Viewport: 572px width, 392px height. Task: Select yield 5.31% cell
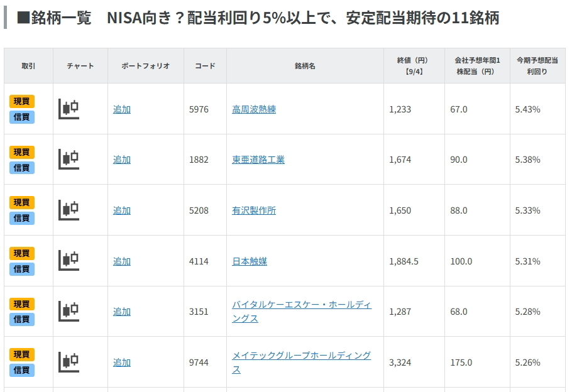(x=537, y=261)
